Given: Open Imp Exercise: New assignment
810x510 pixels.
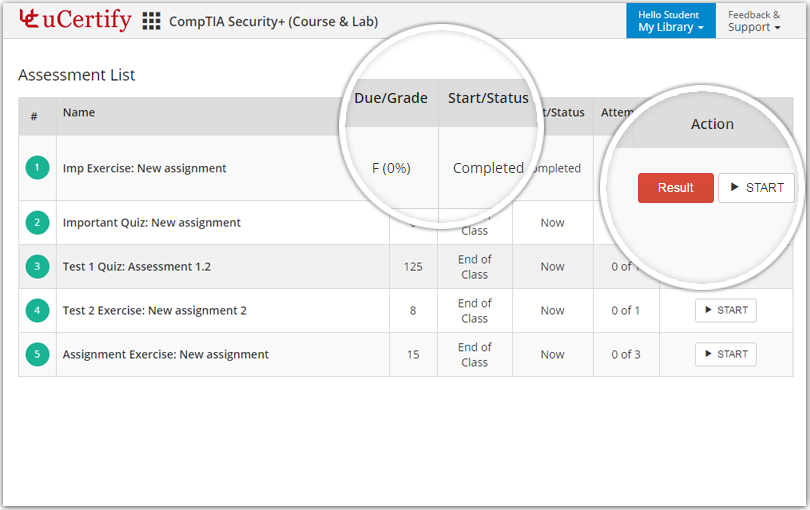Looking at the screenshot, I should tap(145, 168).
